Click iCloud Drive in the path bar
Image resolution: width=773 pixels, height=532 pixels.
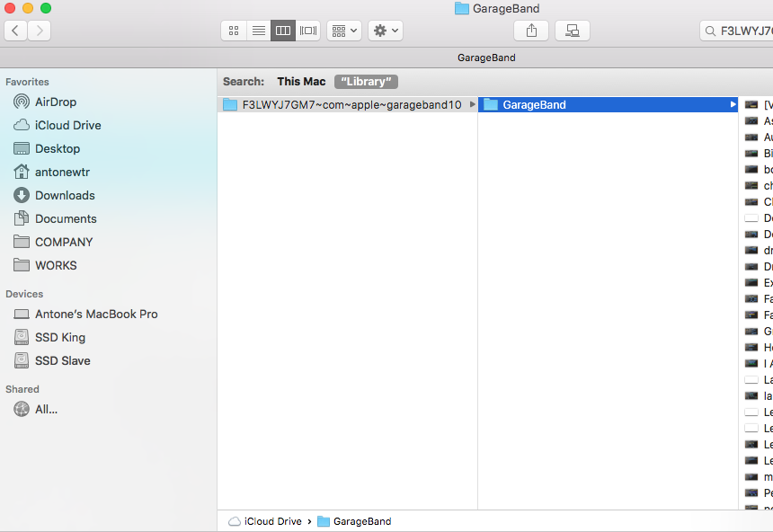click(265, 521)
